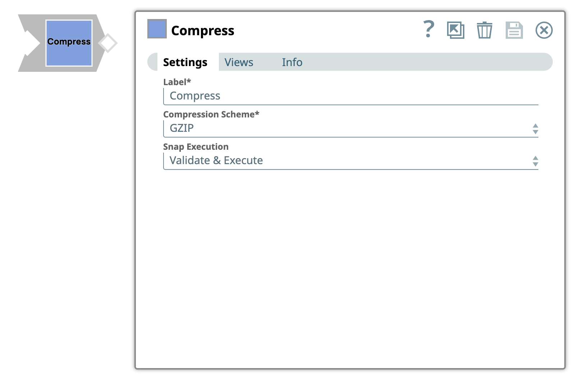
Task: Click the snap's diamond output connector
Action: tap(108, 43)
